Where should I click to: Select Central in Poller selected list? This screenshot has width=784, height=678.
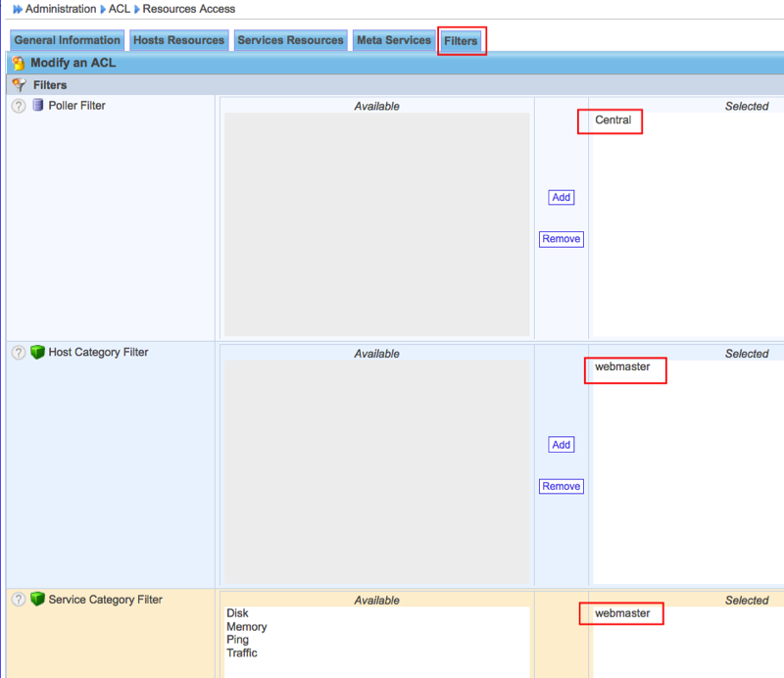tap(612, 121)
